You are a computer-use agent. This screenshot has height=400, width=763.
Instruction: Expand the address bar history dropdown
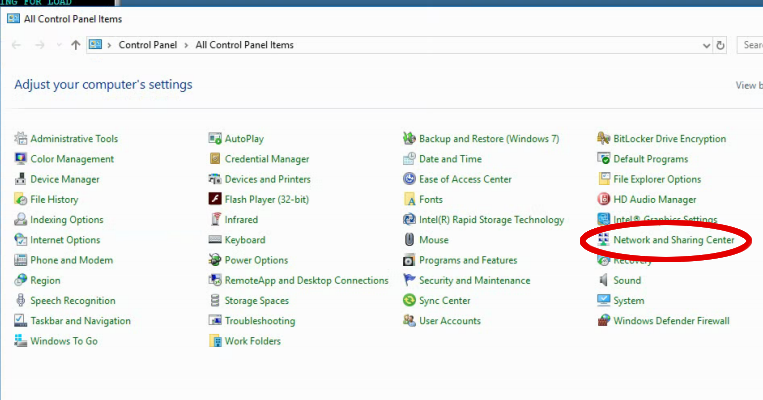click(704, 45)
